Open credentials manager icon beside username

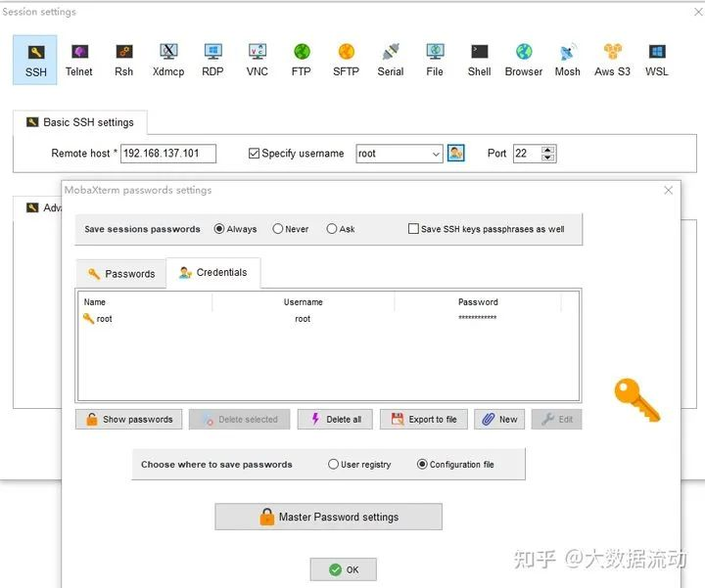pos(456,154)
